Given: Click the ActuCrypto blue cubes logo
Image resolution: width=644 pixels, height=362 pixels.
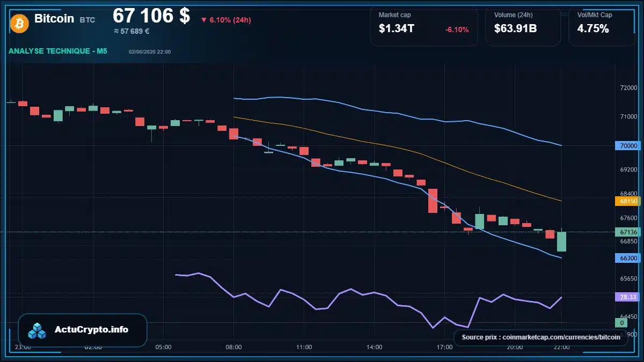Looking at the screenshot, I should [38, 330].
